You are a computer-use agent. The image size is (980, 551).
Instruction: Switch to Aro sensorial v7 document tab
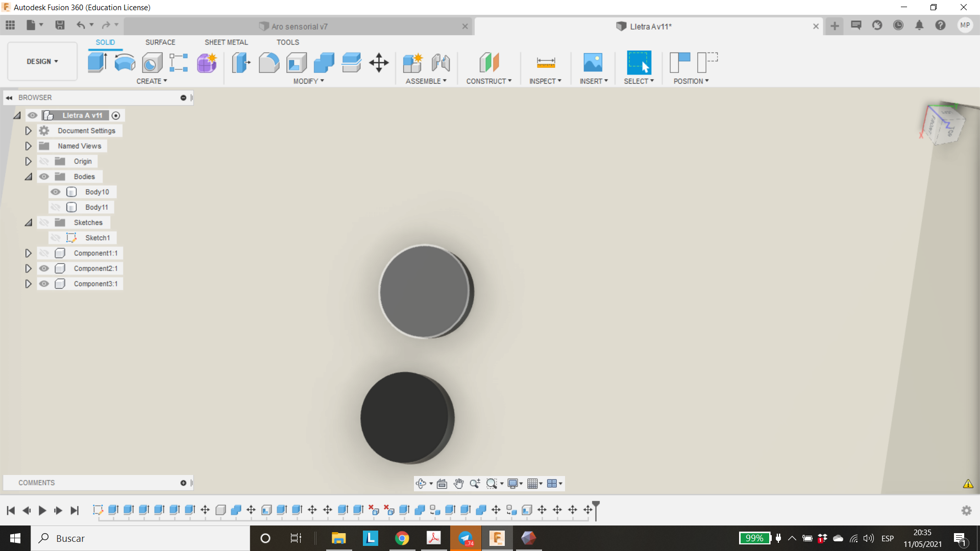[299, 27]
